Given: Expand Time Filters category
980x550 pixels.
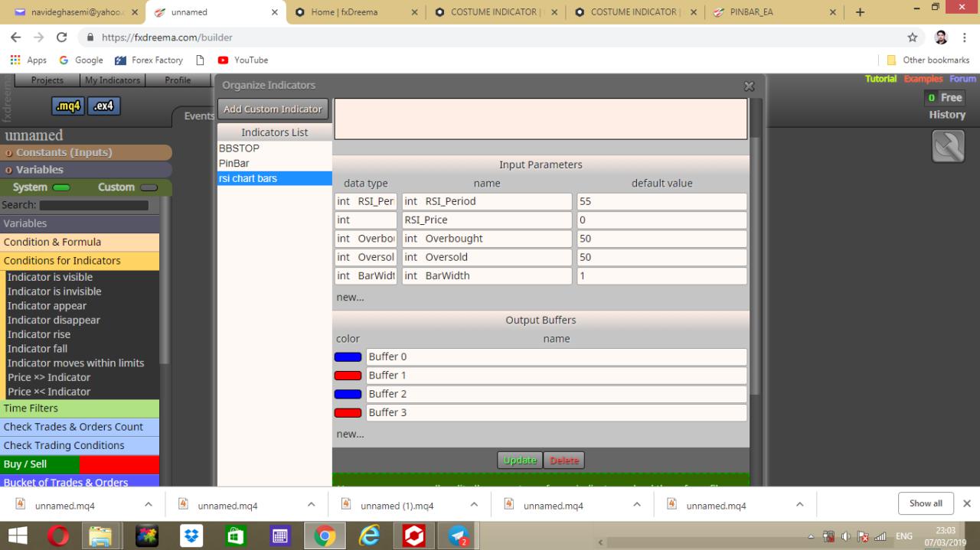Looking at the screenshot, I should point(80,408).
